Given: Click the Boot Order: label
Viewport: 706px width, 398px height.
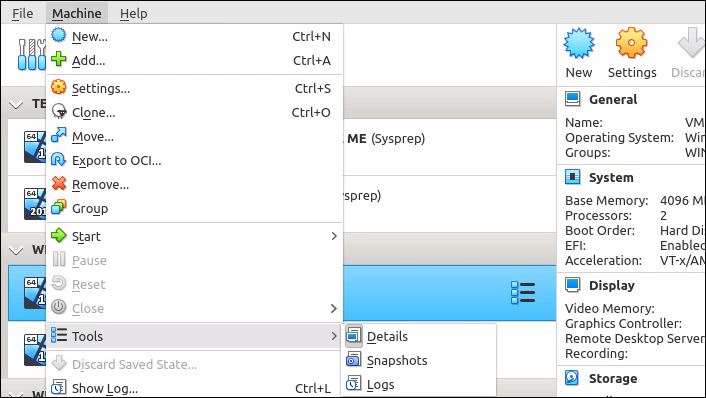Looking at the screenshot, I should coord(600,231).
